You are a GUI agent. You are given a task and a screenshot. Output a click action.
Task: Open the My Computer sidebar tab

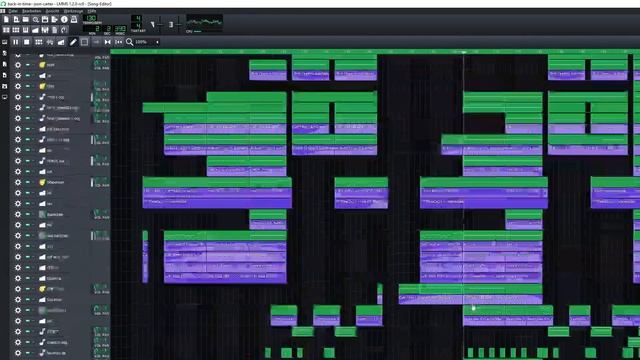click(4, 97)
